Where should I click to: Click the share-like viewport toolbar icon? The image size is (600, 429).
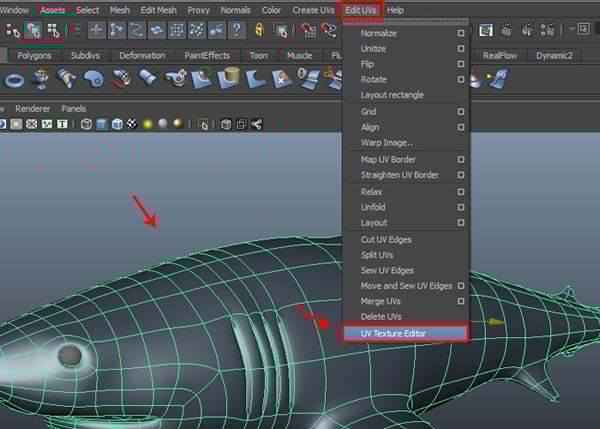tap(257, 124)
